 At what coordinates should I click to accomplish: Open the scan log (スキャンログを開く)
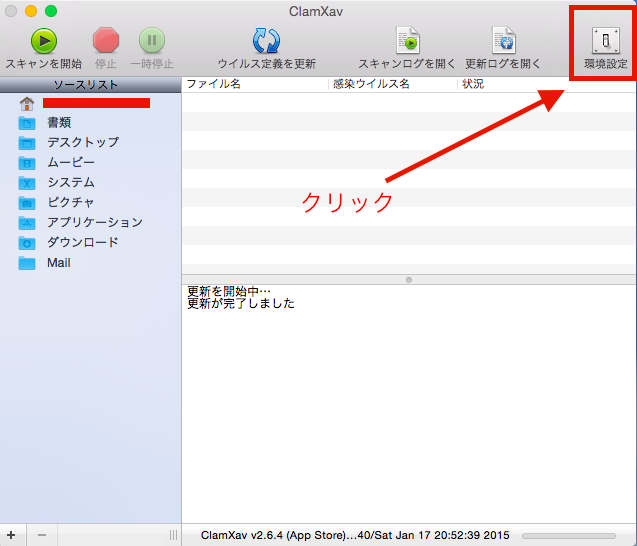407,40
